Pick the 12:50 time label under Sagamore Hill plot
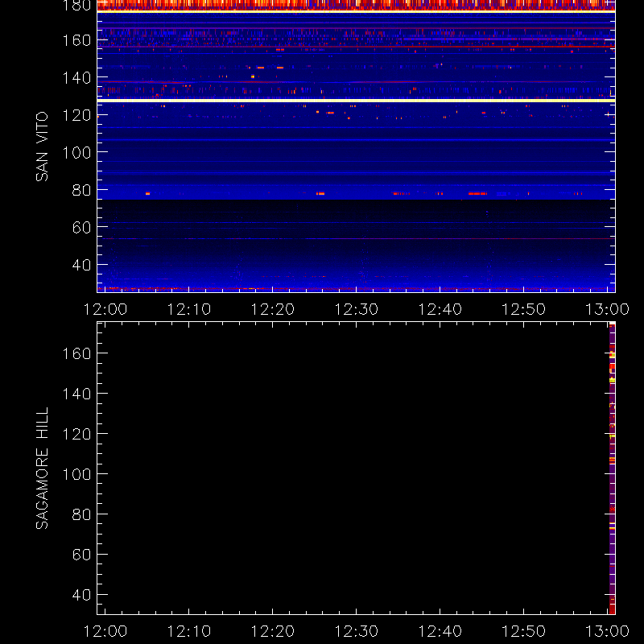644x644 pixels. click(524, 631)
